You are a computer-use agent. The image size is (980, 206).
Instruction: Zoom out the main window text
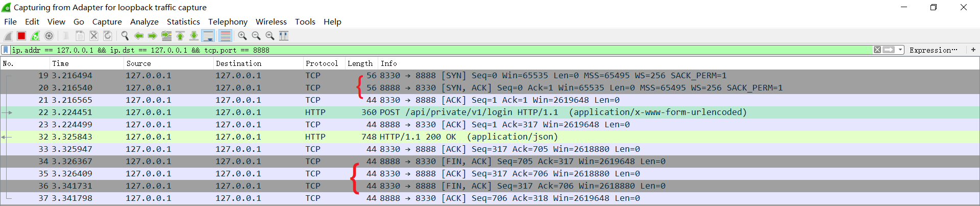pyautogui.click(x=256, y=36)
